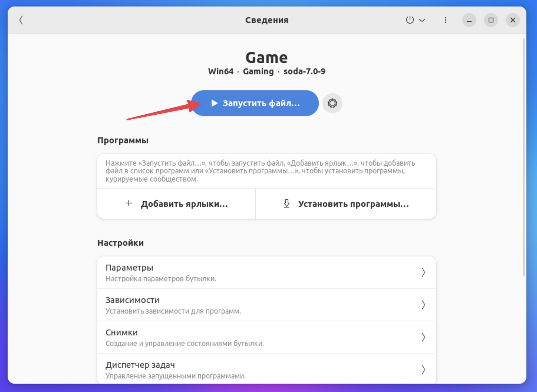Click the Win64 architecture label

[x=221, y=71]
